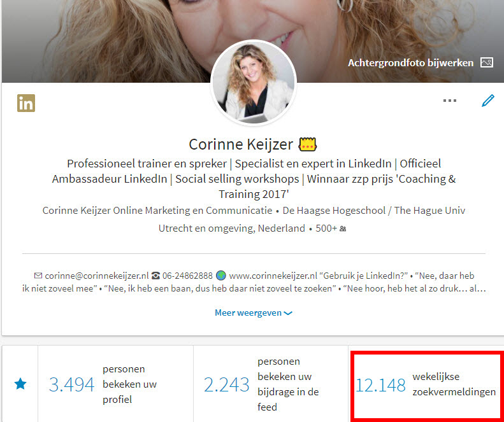Open 3.494 personen bekeken uw profiel
Screen dimensions: 504x422
coord(116,384)
